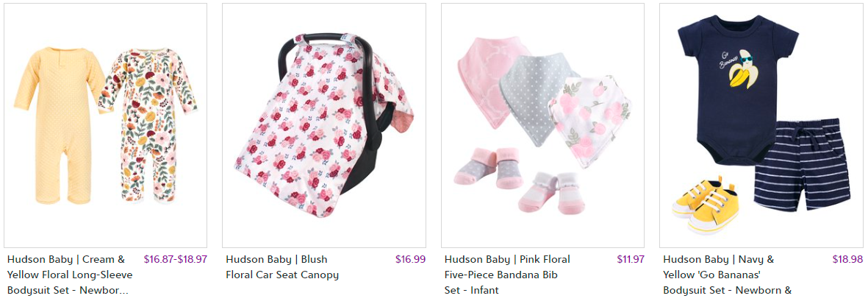Open the Blush Floral Car Seat Canopy image
The height and width of the screenshot is (304, 868).
324,125
